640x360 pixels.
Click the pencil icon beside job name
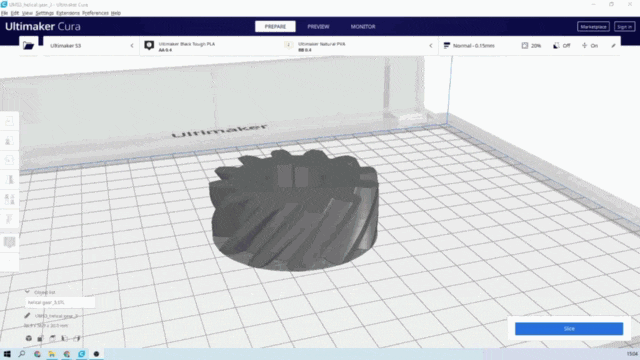coord(27,316)
